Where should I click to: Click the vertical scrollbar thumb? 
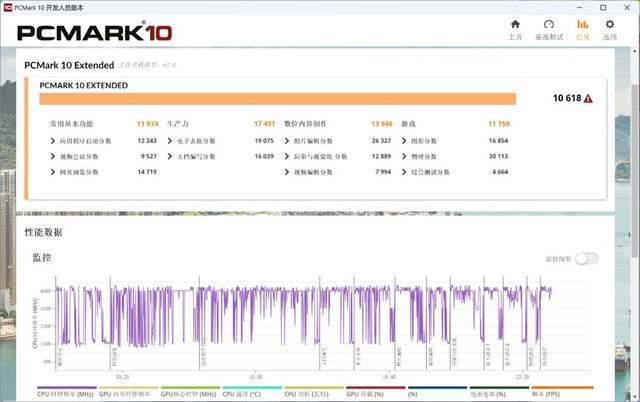[635, 171]
